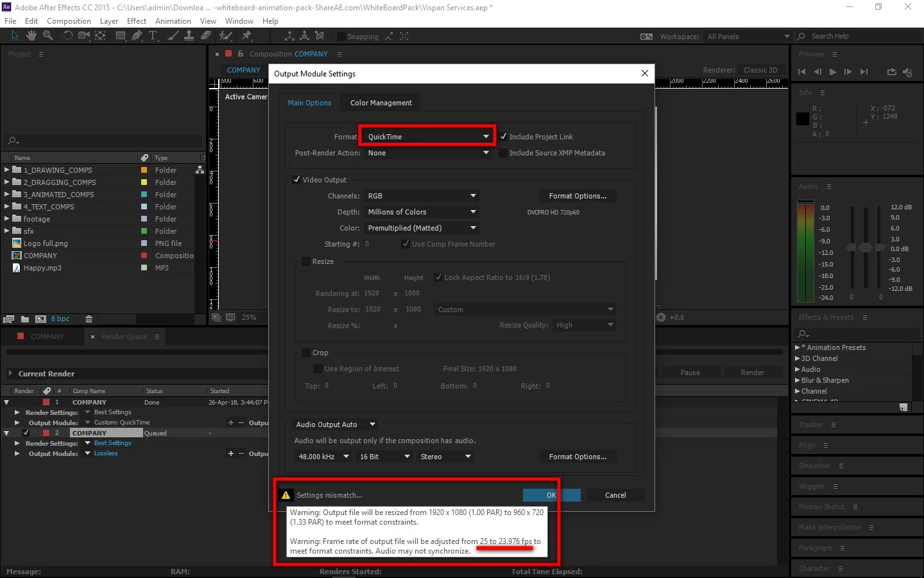Step to next frame in Preview panel

pyautogui.click(x=848, y=72)
